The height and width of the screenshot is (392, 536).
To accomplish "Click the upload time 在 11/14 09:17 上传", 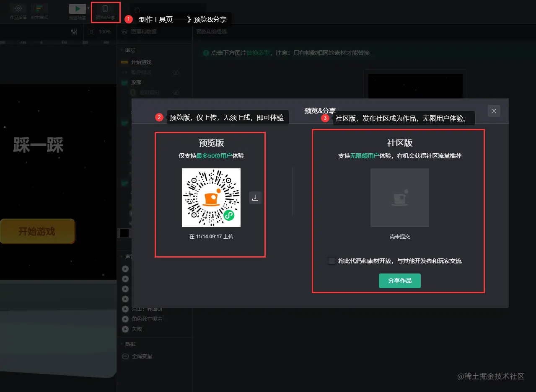I will click(x=211, y=237).
